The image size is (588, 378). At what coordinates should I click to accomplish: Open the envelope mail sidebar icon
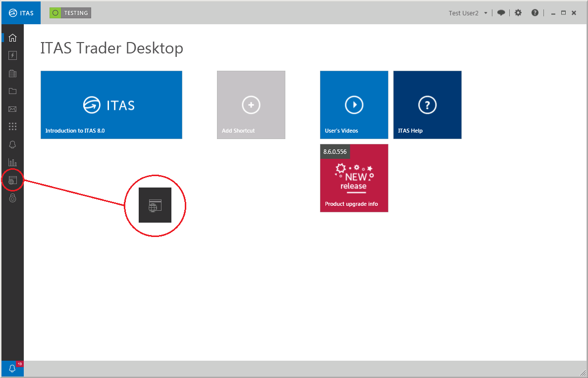(x=12, y=109)
